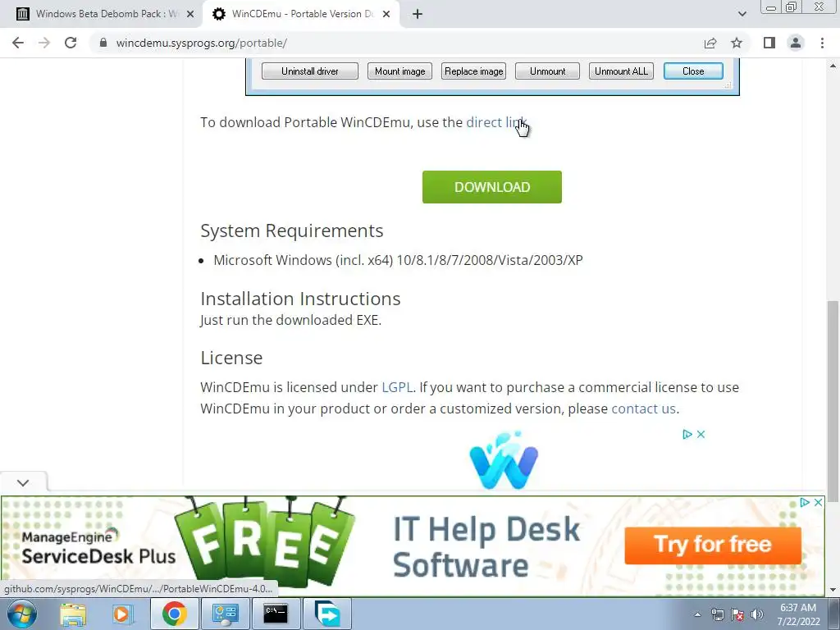Click the Chrome taskbar icon
Viewport: 840px width, 630px height.
pyautogui.click(x=174, y=614)
